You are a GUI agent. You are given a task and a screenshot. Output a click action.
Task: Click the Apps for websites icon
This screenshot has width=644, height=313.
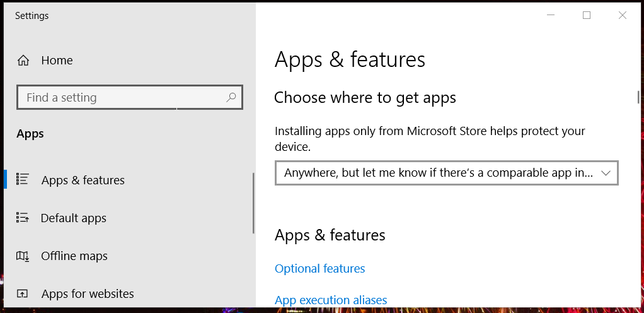22,293
